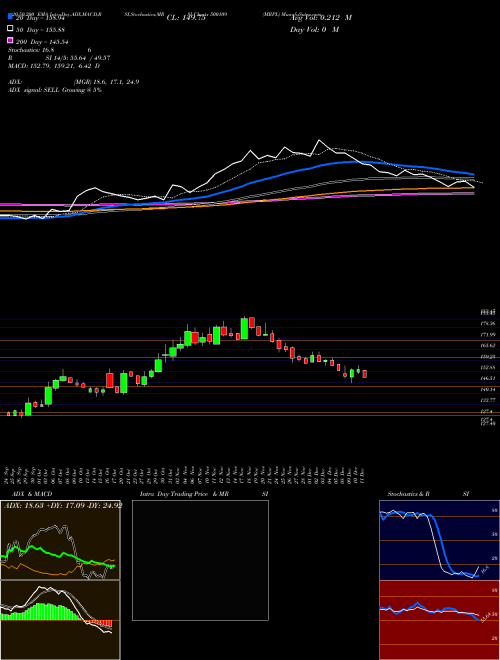The image size is (500, 660).
Task: Click the blue 20 Day EMA legend swatch
Action: coord(10,17)
